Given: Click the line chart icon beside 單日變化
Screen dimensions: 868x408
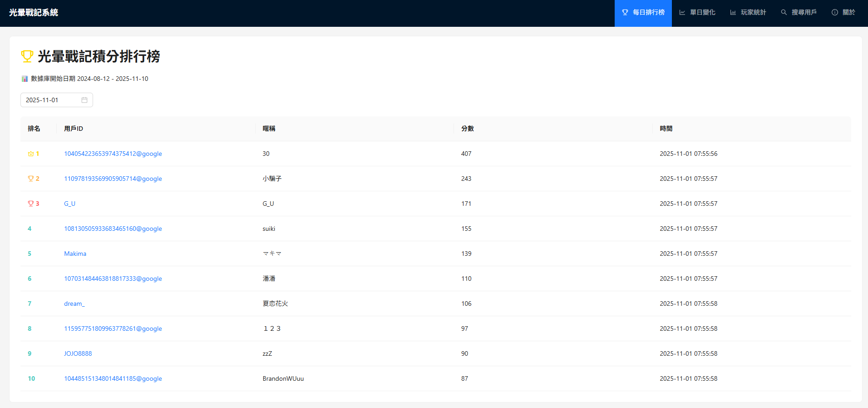Looking at the screenshot, I should tap(682, 13).
